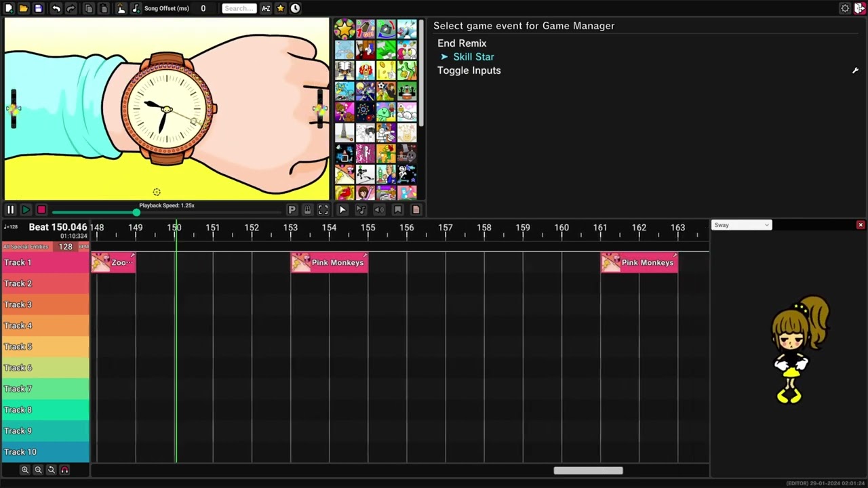This screenshot has height=488, width=868.
Task: Open the chart properties page icon
Action: coord(416,210)
